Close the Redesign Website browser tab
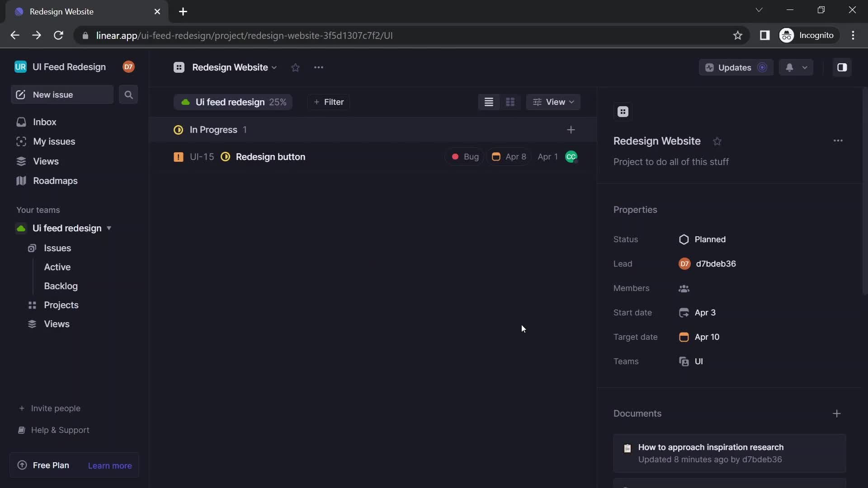This screenshot has width=868, height=488. pos(157,12)
